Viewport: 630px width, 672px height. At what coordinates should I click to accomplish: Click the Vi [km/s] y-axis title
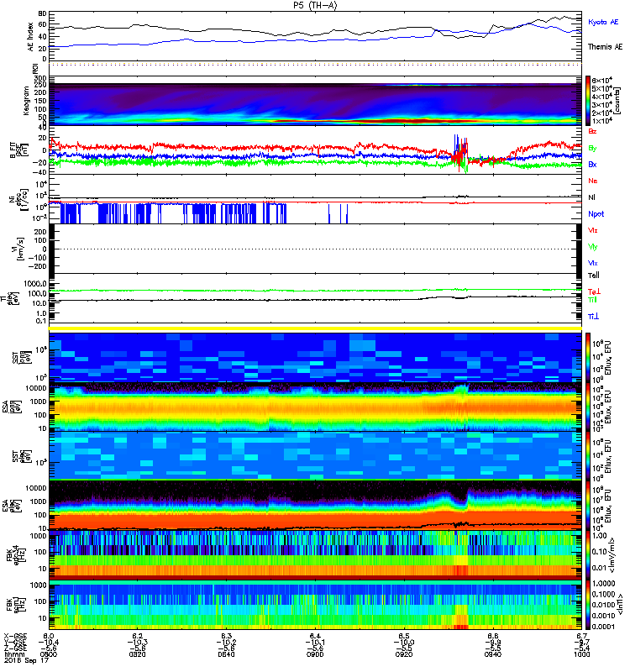point(18,249)
